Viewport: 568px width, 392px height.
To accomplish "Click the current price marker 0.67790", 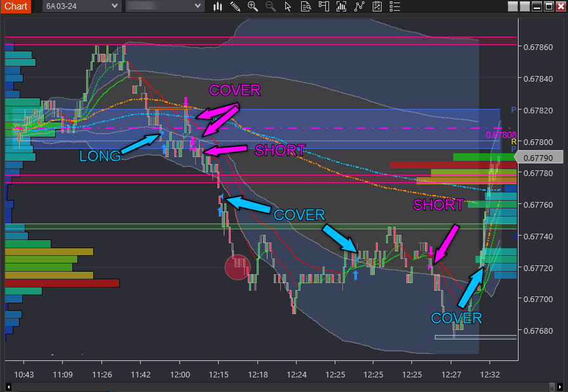I will pos(539,158).
